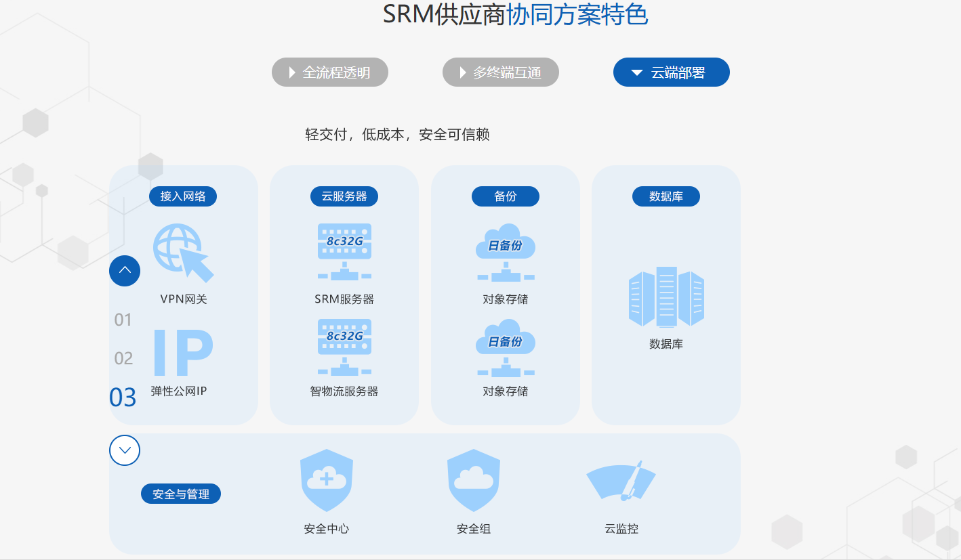Click the 安全中心 shield plus icon
This screenshot has width=961, height=560.
pos(327,480)
